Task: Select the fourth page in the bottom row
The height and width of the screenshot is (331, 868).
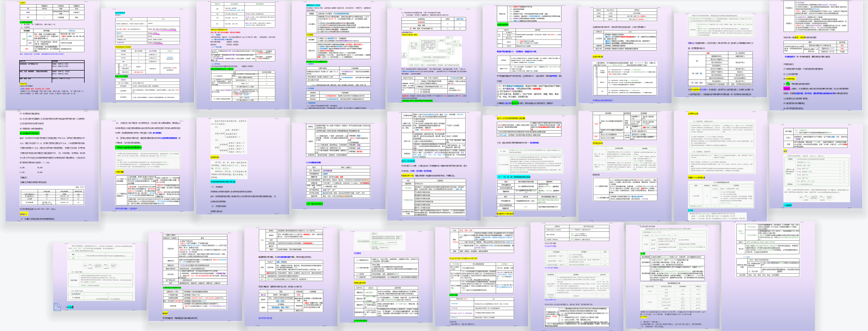Action: pos(386,277)
